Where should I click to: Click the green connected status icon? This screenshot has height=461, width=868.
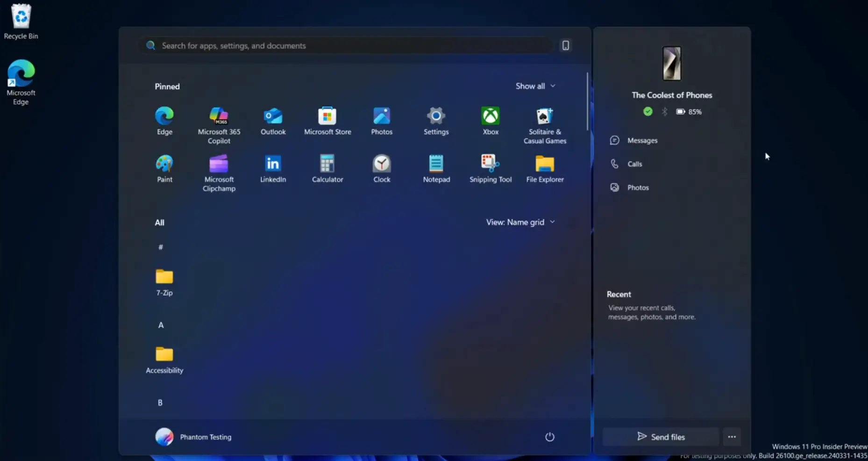[647, 111]
